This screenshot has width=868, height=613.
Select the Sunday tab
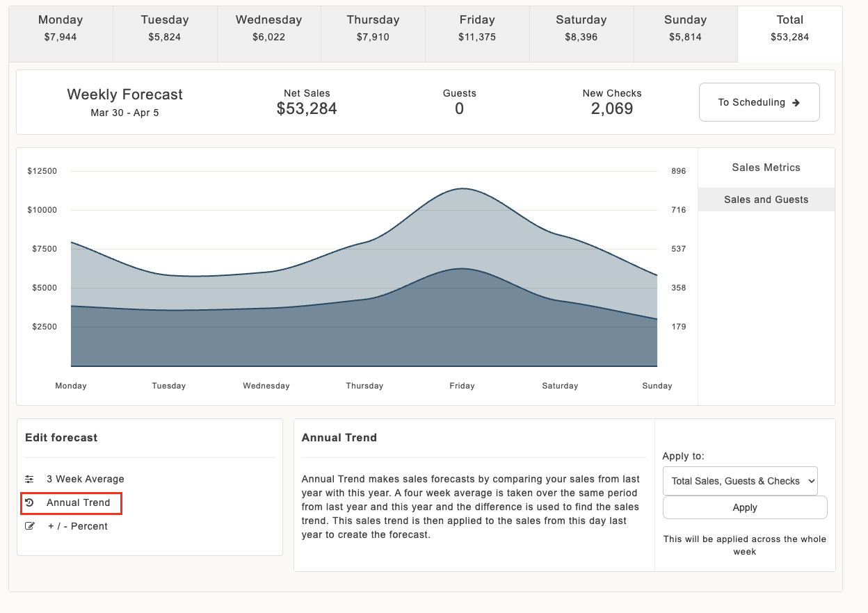pos(686,28)
